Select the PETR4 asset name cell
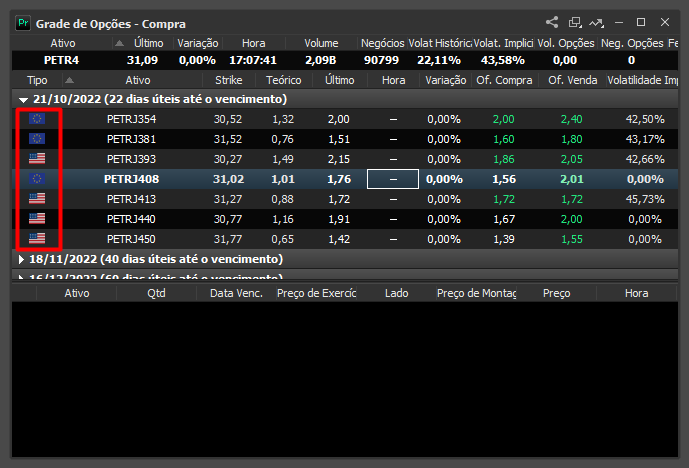The width and height of the screenshot is (689, 468). click(x=62, y=60)
